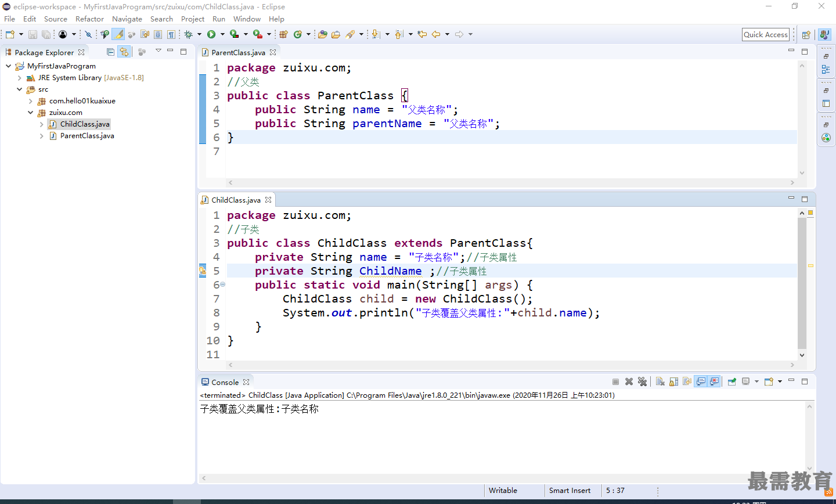836x504 pixels.
Task: Switch to the ParentClass.java editor tab
Action: coord(238,52)
